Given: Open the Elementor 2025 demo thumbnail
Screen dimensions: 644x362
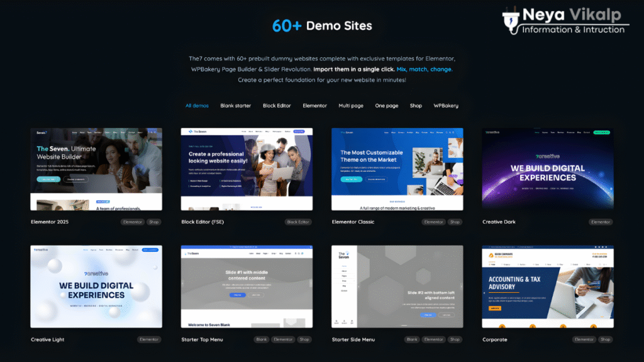Looking at the screenshot, I should point(96,169).
